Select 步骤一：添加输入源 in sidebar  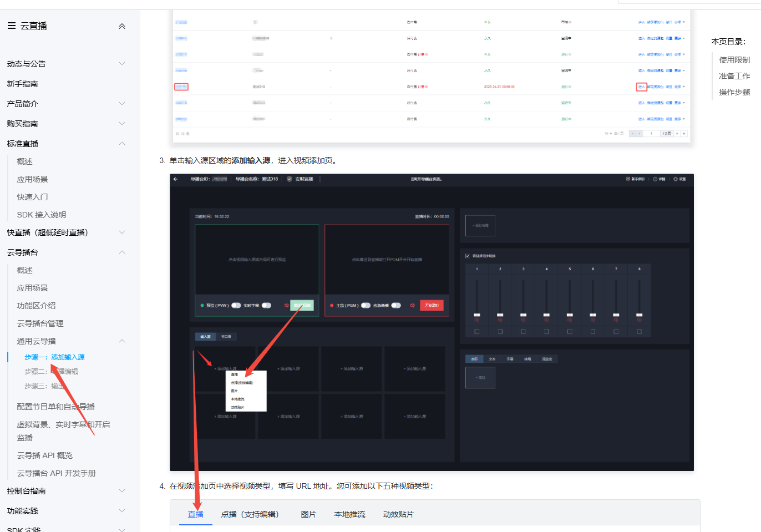click(55, 357)
